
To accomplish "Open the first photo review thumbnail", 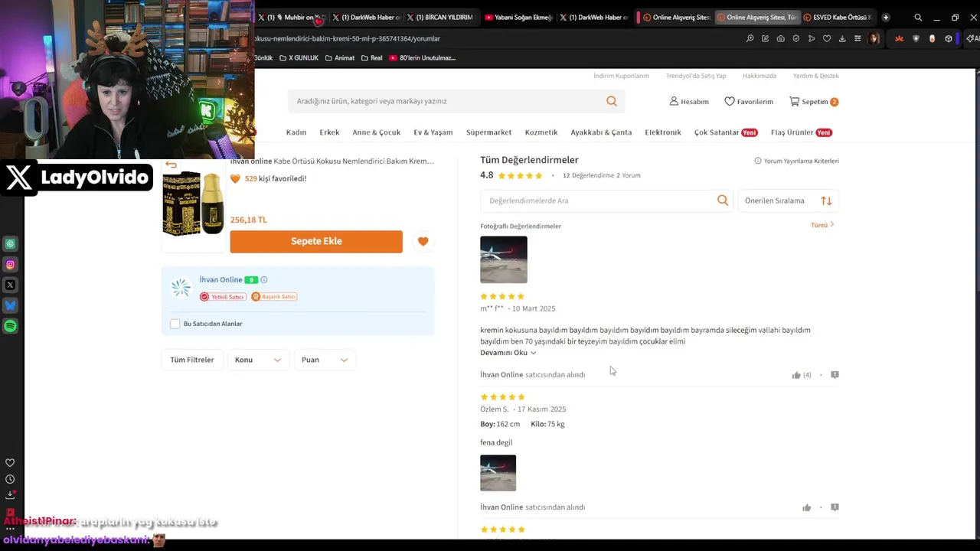I will coord(504,259).
